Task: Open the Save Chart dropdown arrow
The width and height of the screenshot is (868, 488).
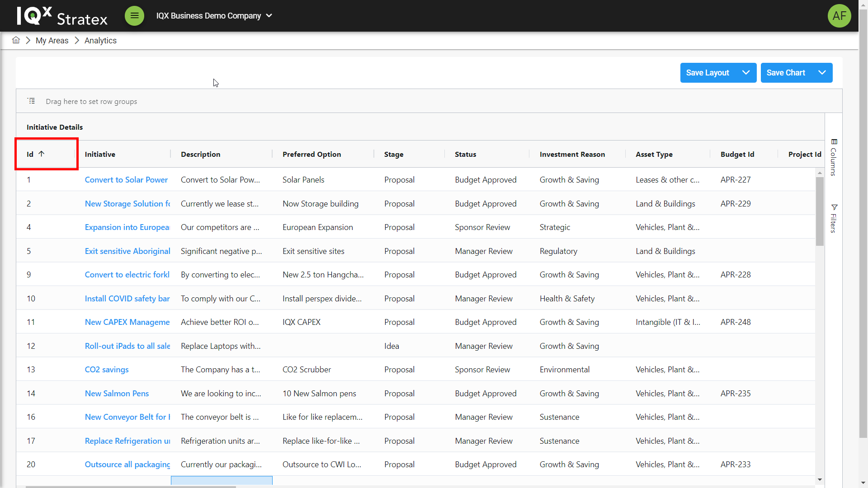Action: point(822,73)
